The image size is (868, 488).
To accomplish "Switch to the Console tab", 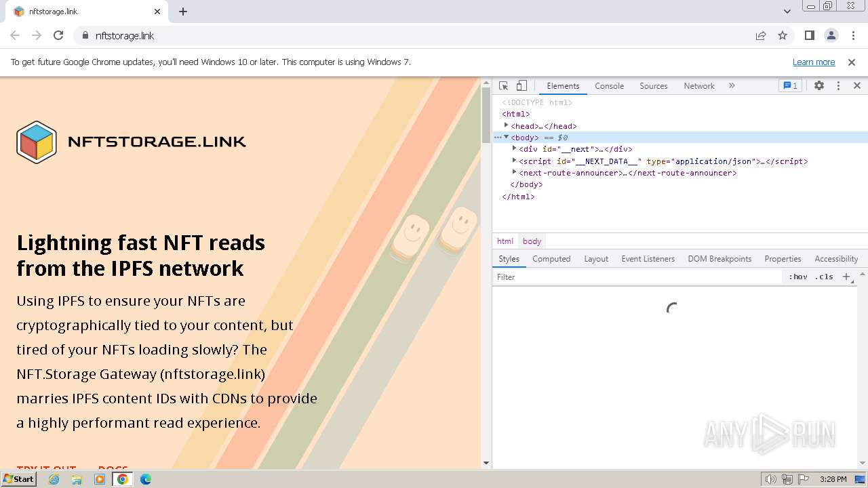I will 609,85.
